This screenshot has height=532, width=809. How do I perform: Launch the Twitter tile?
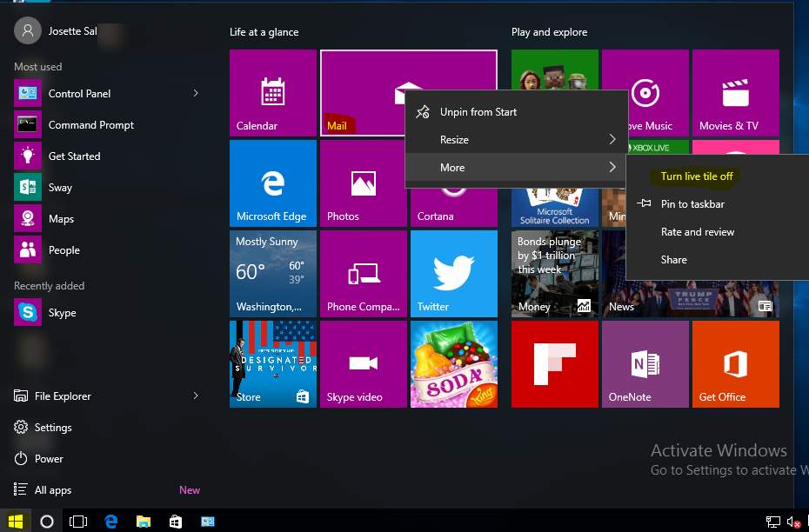(x=454, y=274)
